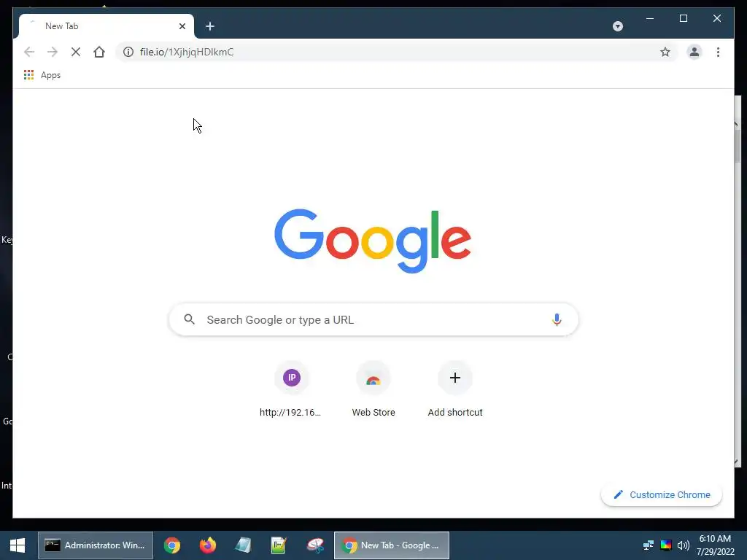Open network icon in system tray
This screenshot has height=560, width=747.
click(649, 545)
